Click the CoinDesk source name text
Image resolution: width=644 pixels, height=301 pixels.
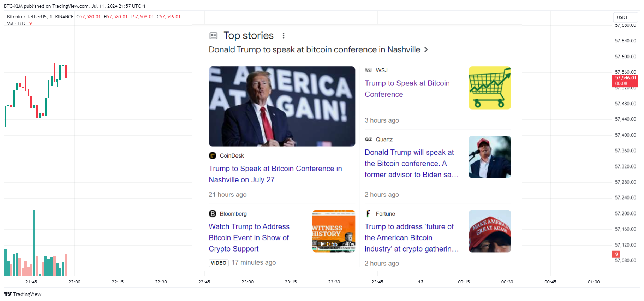(x=232, y=156)
